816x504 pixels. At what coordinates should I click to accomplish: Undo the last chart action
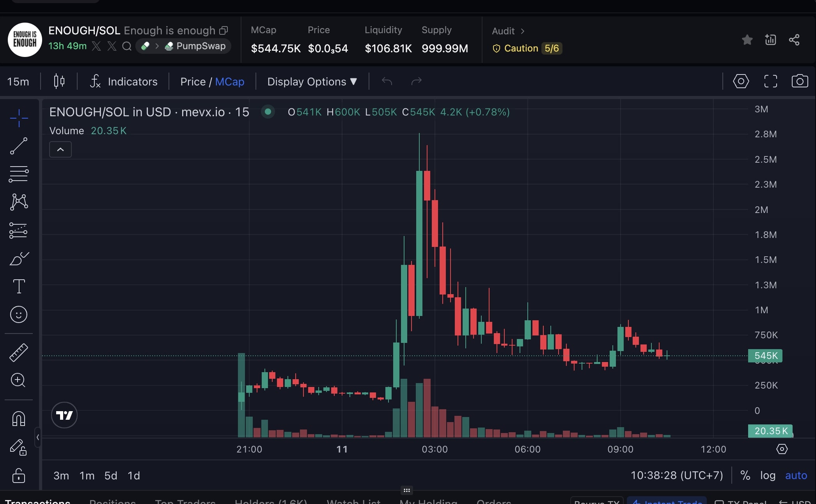click(x=387, y=81)
